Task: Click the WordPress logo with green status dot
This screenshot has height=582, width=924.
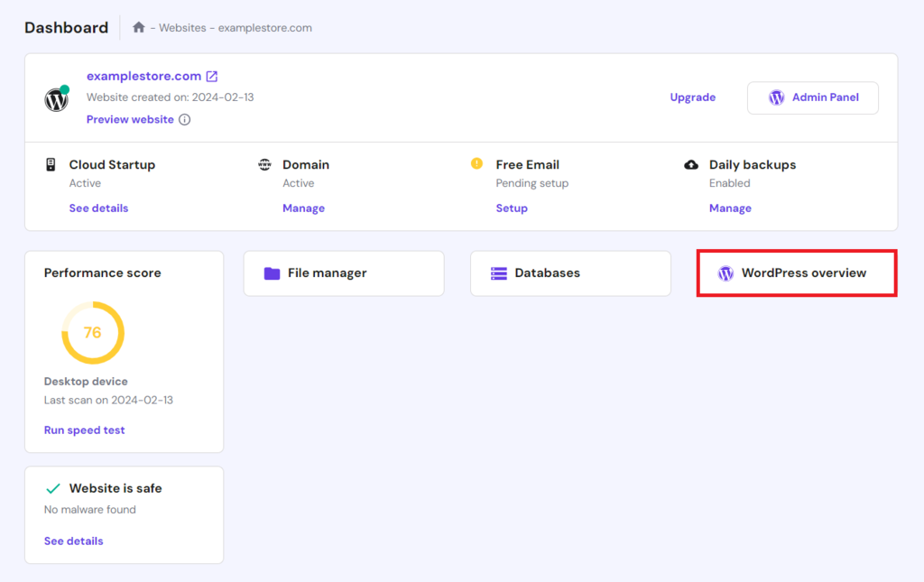Action: click(x=57, y=98)
